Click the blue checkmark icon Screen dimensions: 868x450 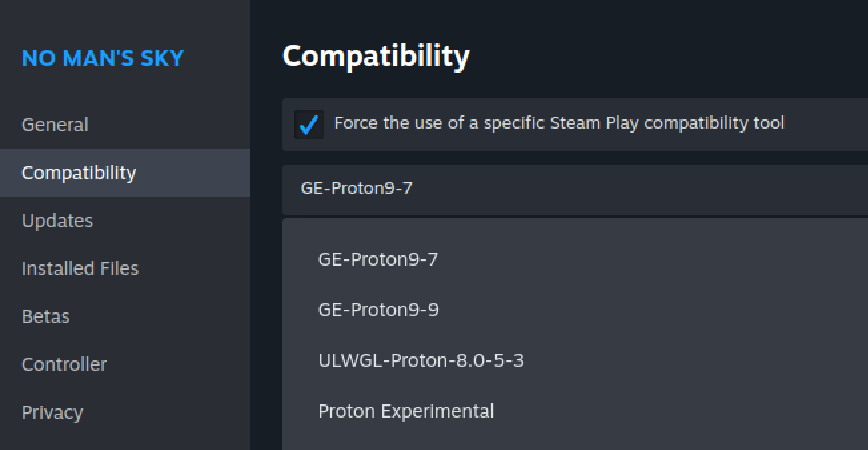click(x=309, y=125)
